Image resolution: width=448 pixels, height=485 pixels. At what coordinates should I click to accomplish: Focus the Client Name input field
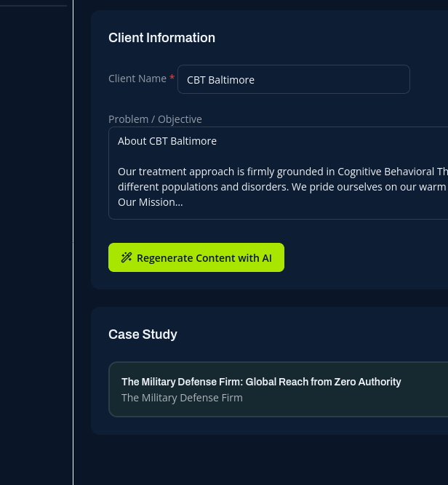[x=293, y=79]
